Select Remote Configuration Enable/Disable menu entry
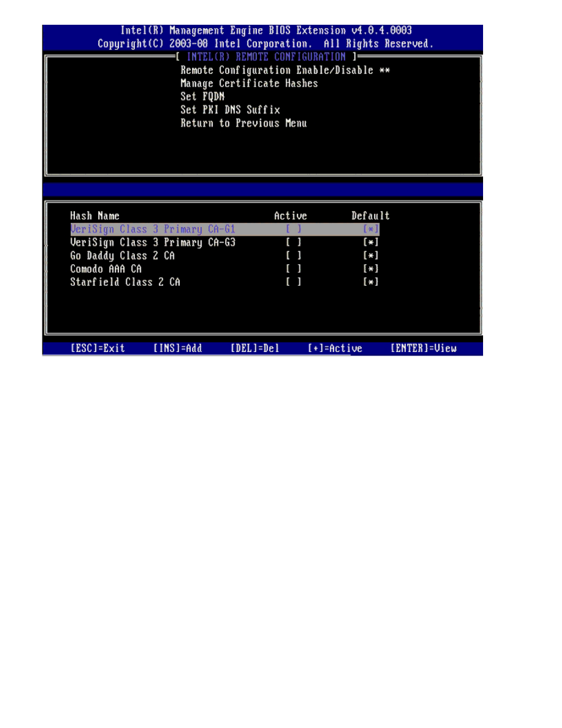The image size is (562, 728). click(x=285, y=70)
